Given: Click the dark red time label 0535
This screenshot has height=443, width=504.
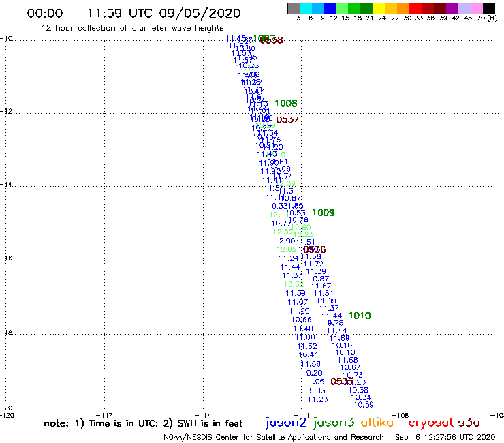Looking at the screenshot, I should (342, 382).
